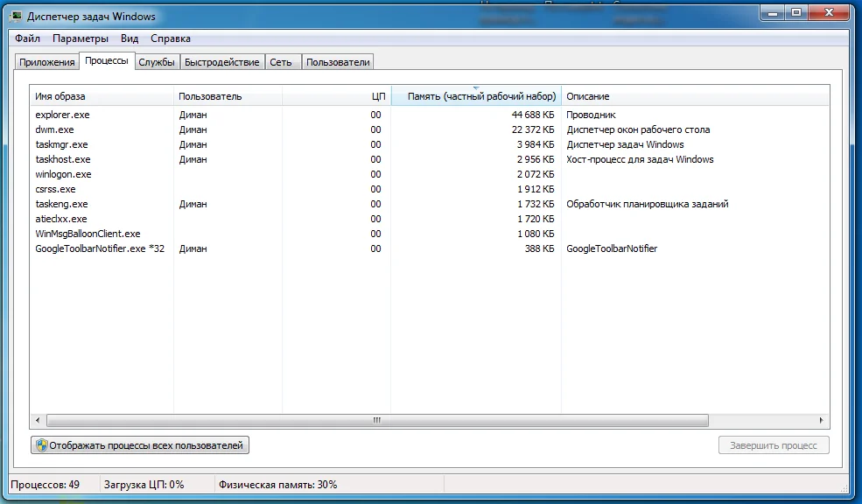Viewport: 862px width, 504px height.
Task: Close the Диспетчер задач Windows window
Action: click(x=829, y=12)
